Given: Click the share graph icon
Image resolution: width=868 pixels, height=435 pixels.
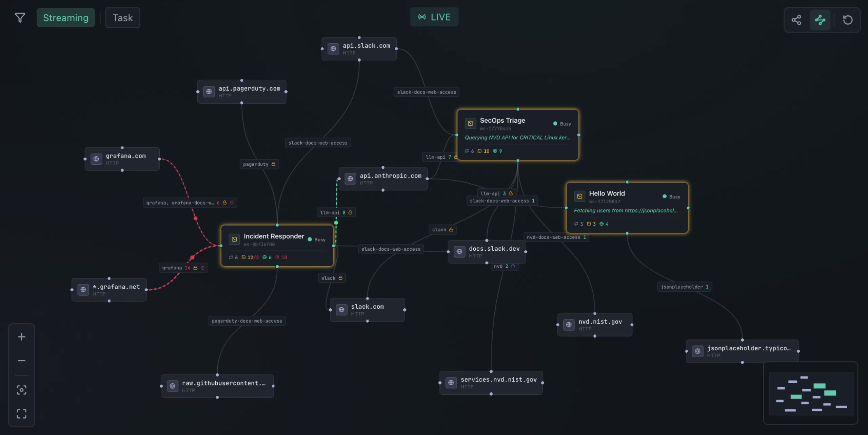Looking at the screenshot, I should 796,20.
